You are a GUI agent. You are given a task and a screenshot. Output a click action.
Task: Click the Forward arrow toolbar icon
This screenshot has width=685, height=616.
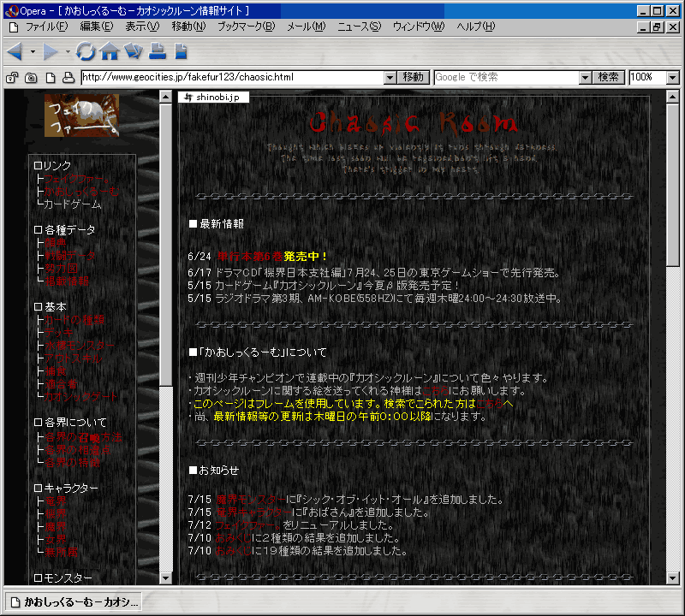pos(51,51)
